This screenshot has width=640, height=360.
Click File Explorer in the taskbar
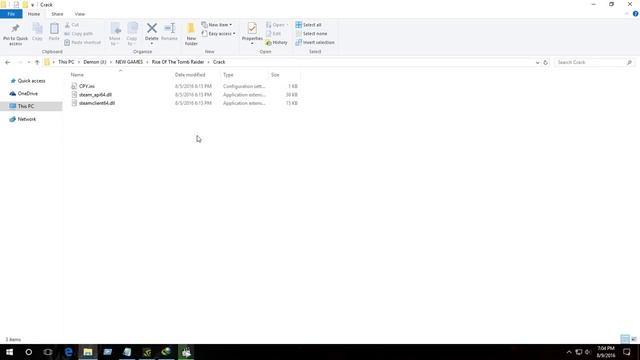[88, 352]
